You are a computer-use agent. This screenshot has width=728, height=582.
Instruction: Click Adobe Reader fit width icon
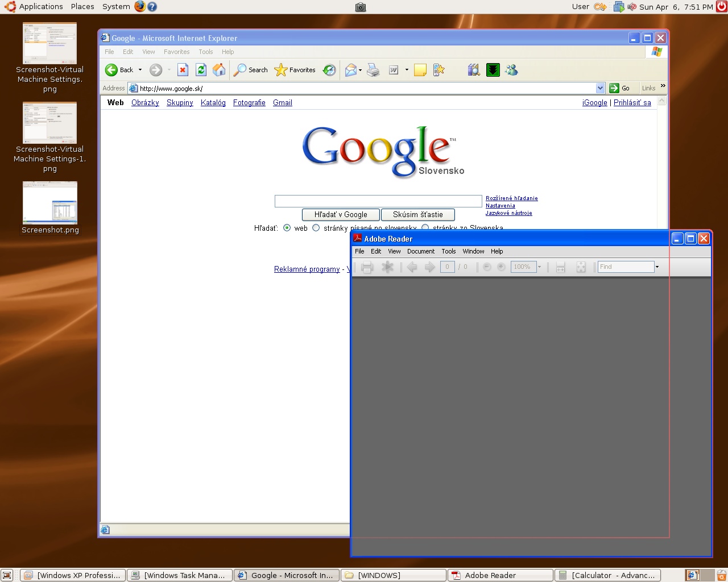(x=560, y=267)
